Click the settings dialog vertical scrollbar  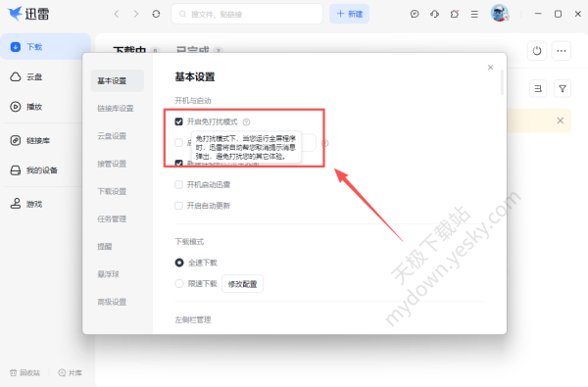tap(502, 82)
